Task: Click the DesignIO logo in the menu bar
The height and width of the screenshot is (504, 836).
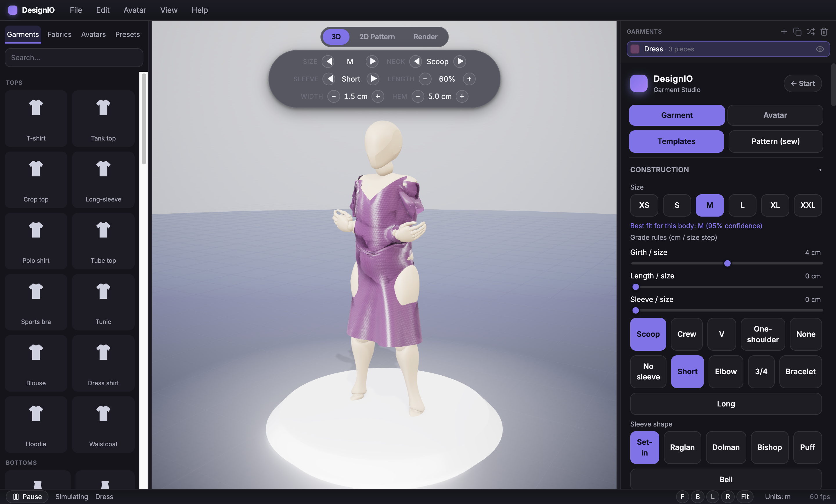Action: click(x=12, y=10)
